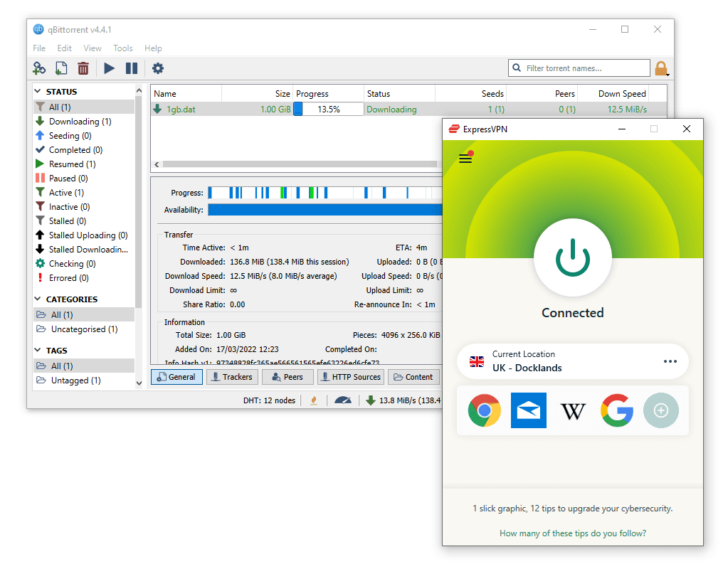This screenshot has width=728, height=564.
Task: Add a new shortcut in ExpressVPN
Action: (660, 410)
